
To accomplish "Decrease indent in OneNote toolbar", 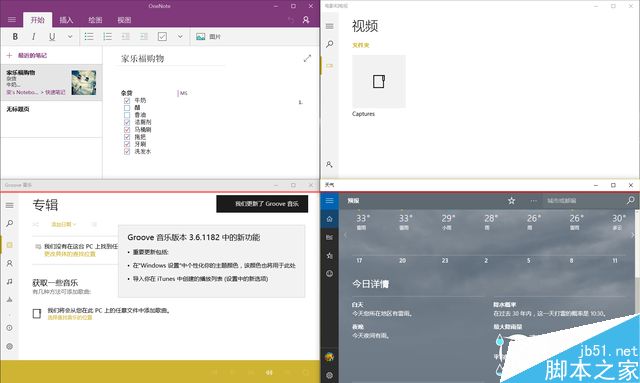I will pos(125,37).
